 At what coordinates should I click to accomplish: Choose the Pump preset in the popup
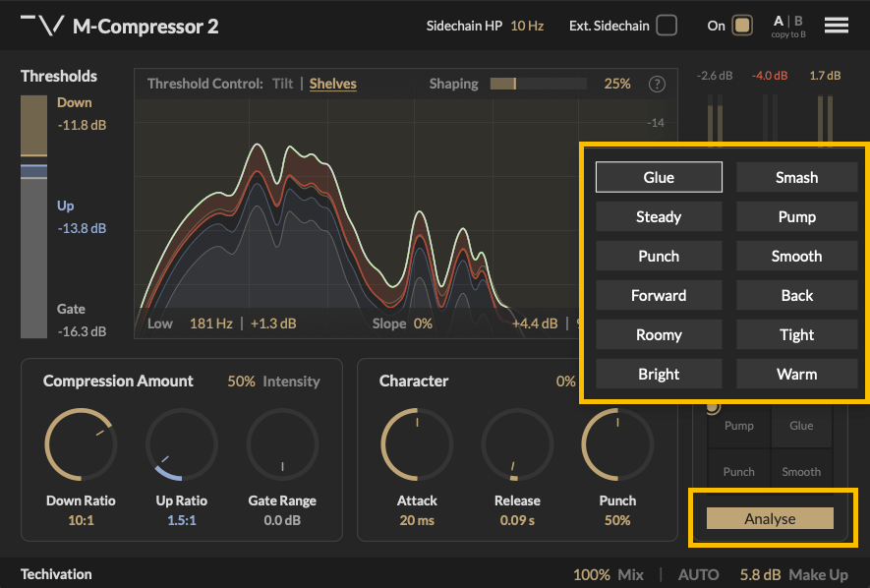[x=796, y=216]
